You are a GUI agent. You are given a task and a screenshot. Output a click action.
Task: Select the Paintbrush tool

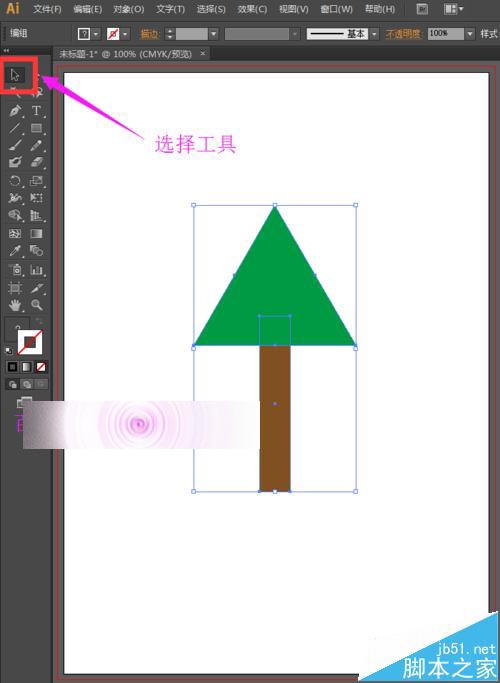[15, 145]
